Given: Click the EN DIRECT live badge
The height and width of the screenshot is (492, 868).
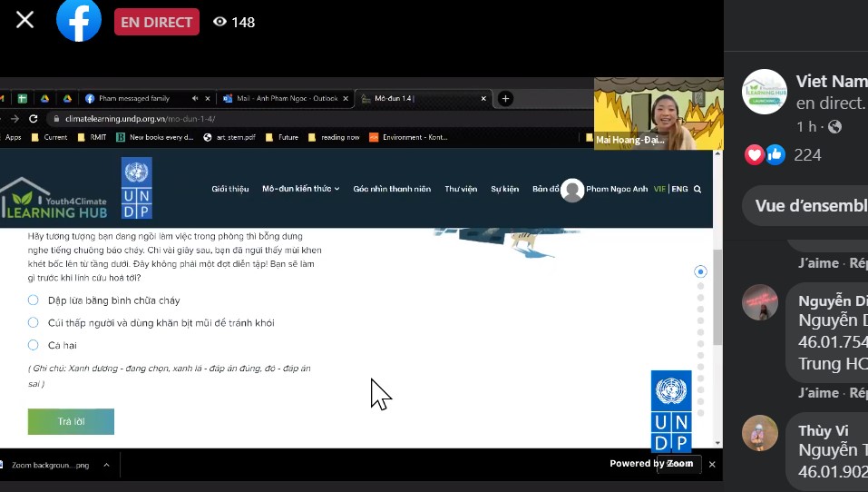Looking at the screenshot, I should (157, 22).
